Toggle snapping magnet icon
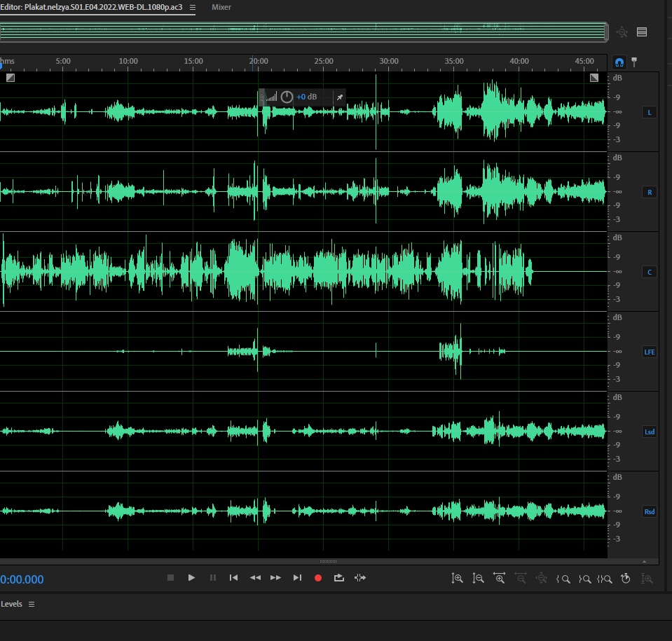This screenshot has width=672, height=641. coord(619,62)
